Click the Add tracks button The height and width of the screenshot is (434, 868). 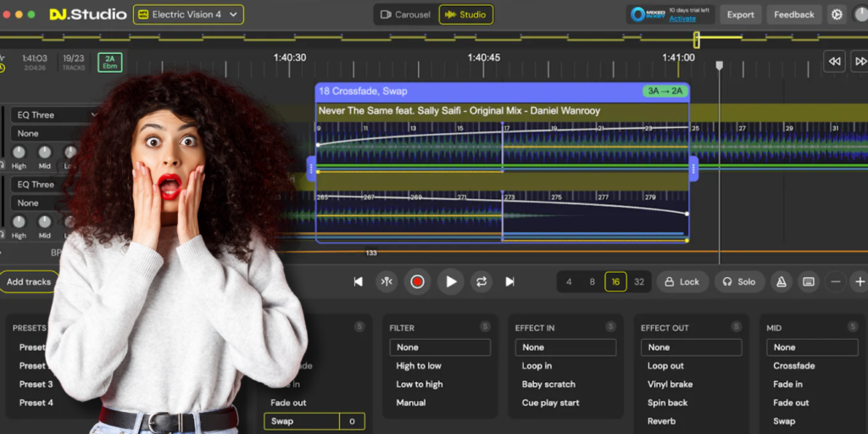[29, 281]
